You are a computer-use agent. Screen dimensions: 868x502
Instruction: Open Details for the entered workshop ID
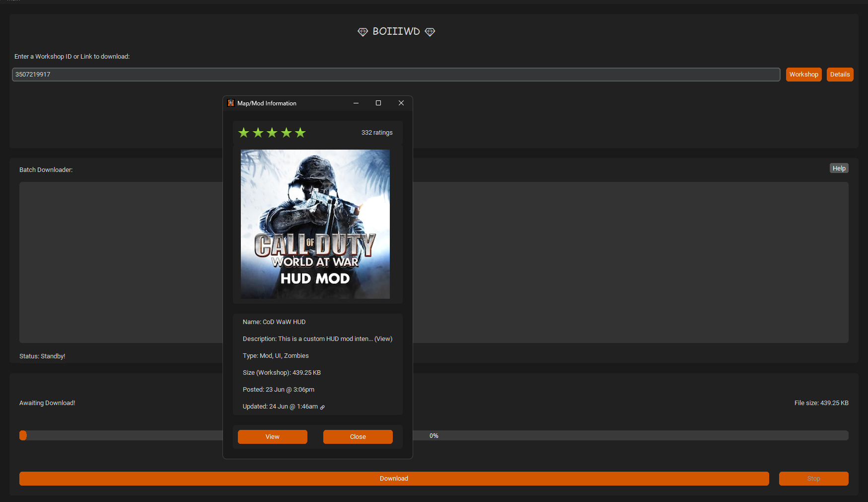pos(840,75)
